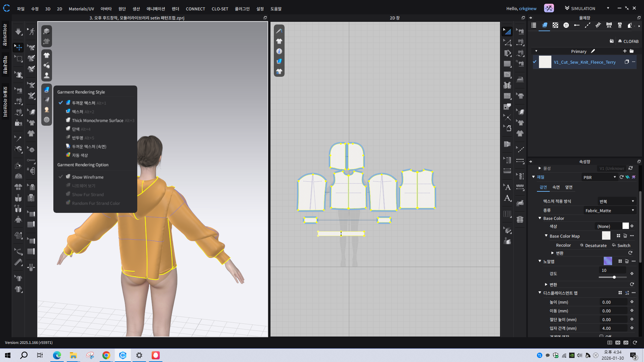Open the PBR material type dropdown

click(x=599, y=177)
